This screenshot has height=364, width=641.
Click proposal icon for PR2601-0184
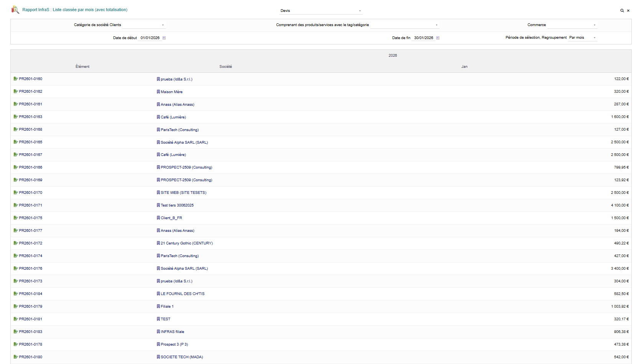[x=16, y=294]
